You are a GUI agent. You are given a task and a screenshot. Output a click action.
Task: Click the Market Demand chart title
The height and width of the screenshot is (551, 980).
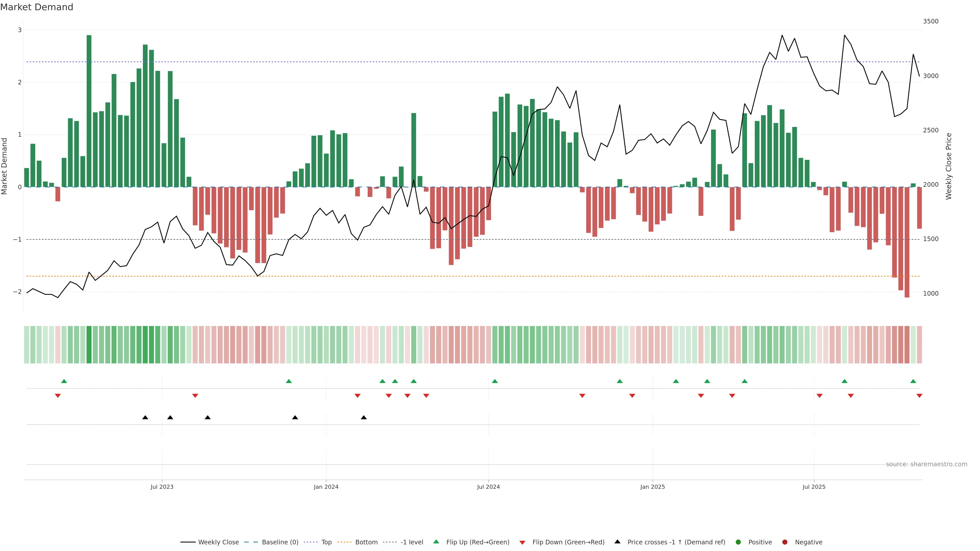[x=36, y=7]
